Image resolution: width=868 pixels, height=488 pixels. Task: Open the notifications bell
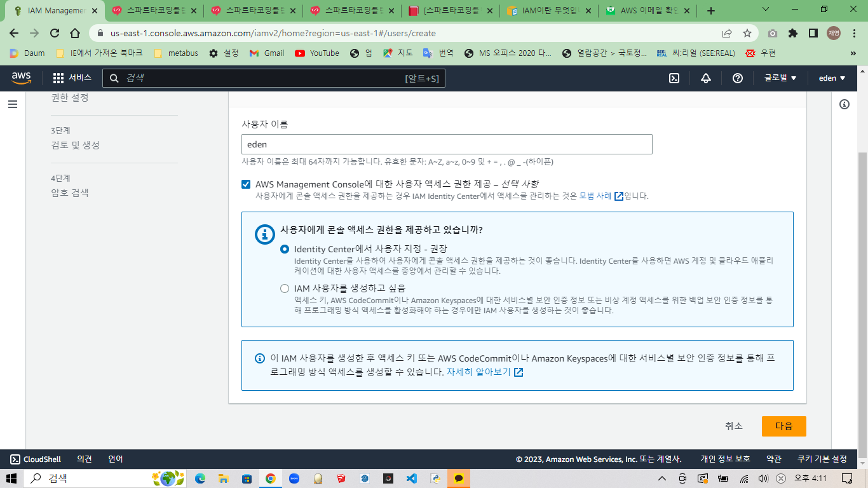(x=706, y=78)
